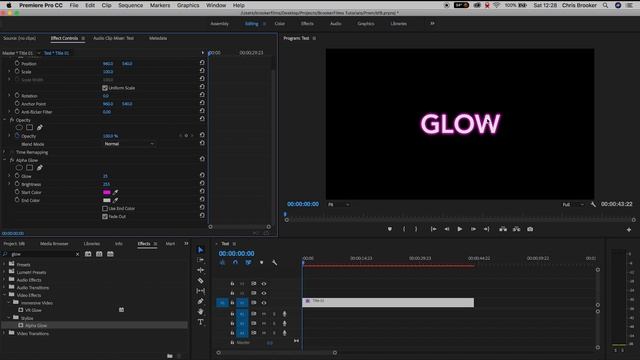Open the Full playback resolution dropdown
The height and width of the screenshot is (360, 640).
click(573, 204)
